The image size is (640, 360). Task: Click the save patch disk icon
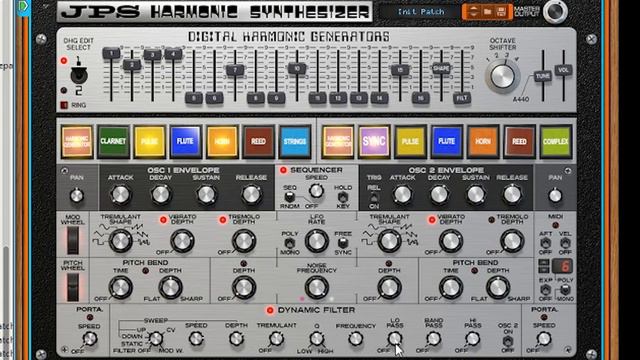click(502, 11)
